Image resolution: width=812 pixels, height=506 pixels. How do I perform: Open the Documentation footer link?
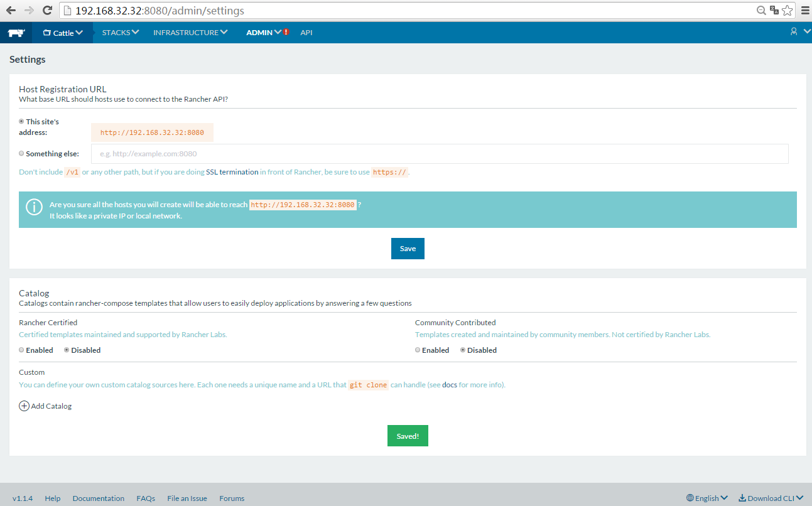click(99, 498)
